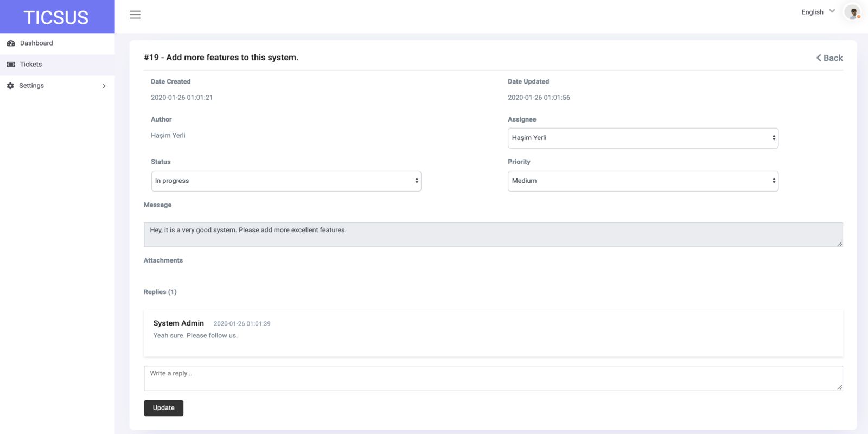Go Back to ticket list
The image size is (868, 434).
[829, 58]
